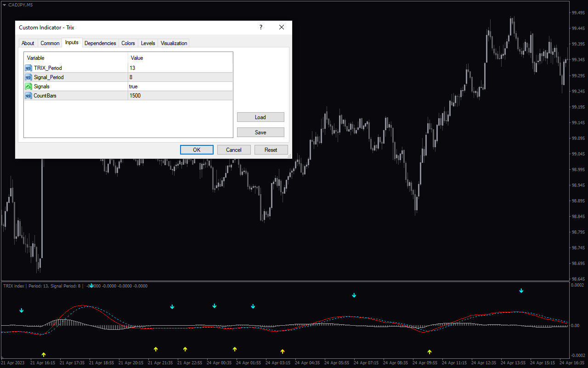The height and width of the screenshot is (368, 588).
Task: Select the Inputs tab
Action: point(72,42)
